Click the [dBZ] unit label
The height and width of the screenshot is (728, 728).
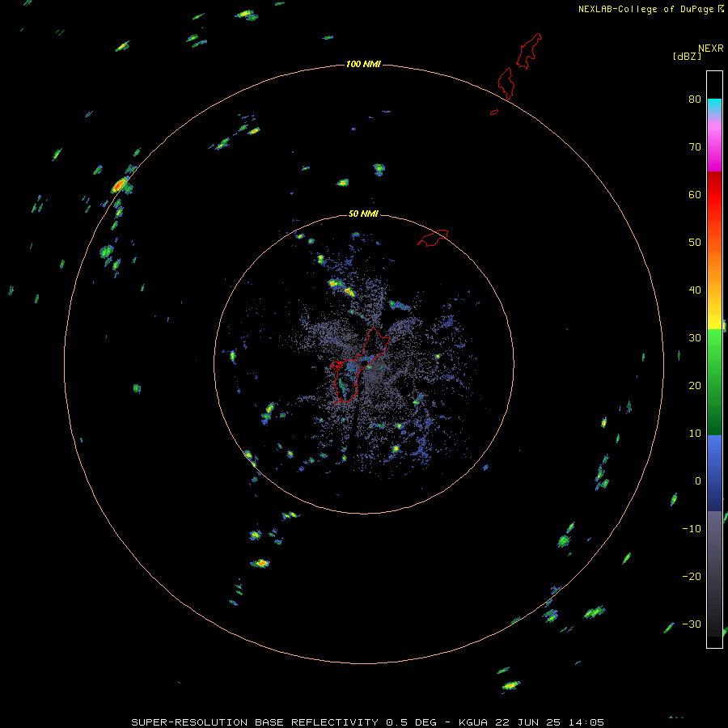[687, 56]
